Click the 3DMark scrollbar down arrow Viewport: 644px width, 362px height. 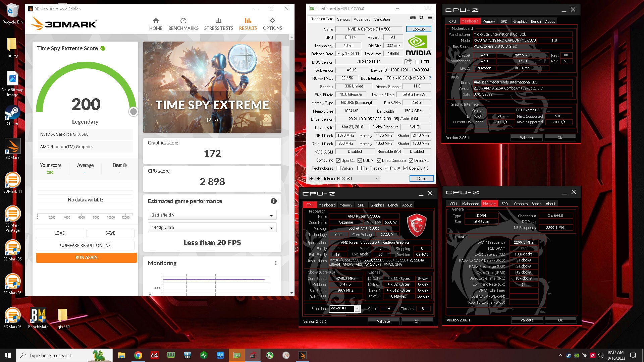coord(291,293)
